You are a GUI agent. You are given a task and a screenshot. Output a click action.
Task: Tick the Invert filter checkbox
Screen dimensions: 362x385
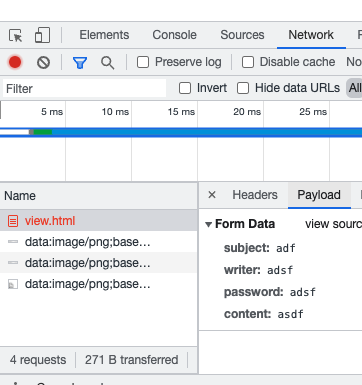[x=185, y=88]
